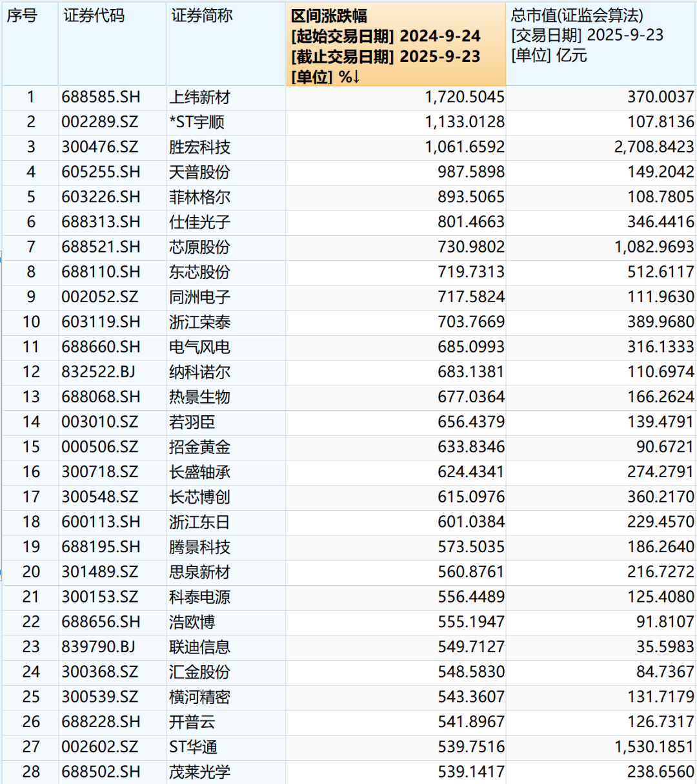This screenshot has width=697, height=784.
Task: Click the 序号 column header
Action: click(x=30, y=44)
